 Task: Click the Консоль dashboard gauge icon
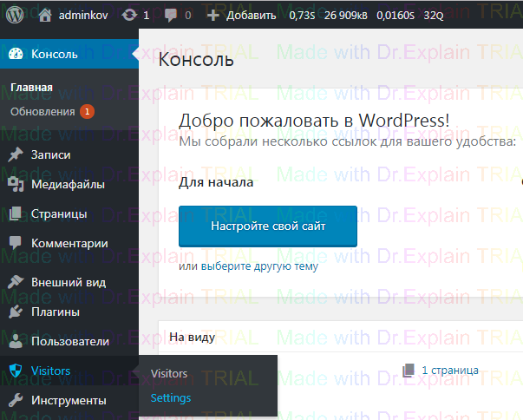point(16,54)
